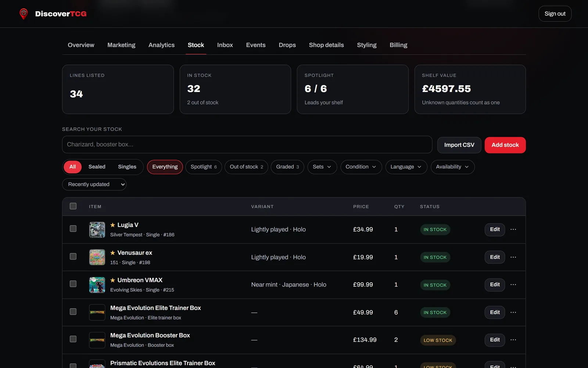Focus the stock search field
Screen dimensions: 588x368
point(247,145)
